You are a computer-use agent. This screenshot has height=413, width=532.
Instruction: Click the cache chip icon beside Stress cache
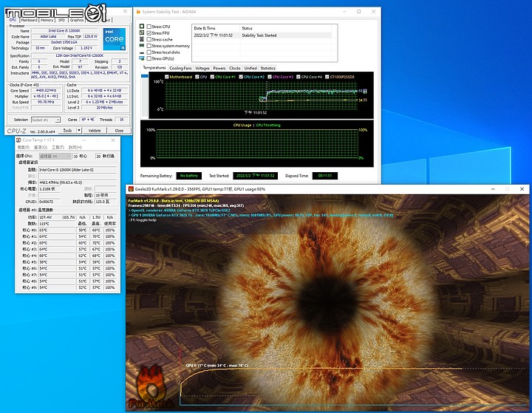142,39
